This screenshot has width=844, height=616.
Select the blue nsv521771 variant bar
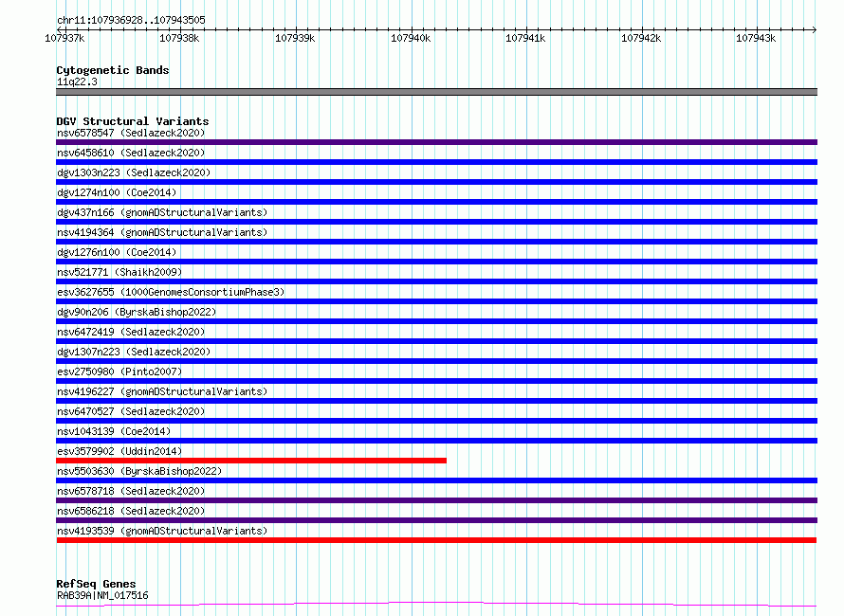436,281
